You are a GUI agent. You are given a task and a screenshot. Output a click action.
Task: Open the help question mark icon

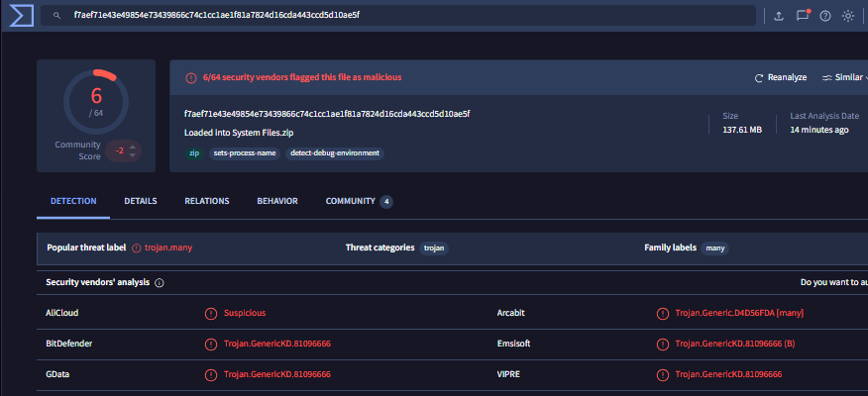click(x=825, y=16)
